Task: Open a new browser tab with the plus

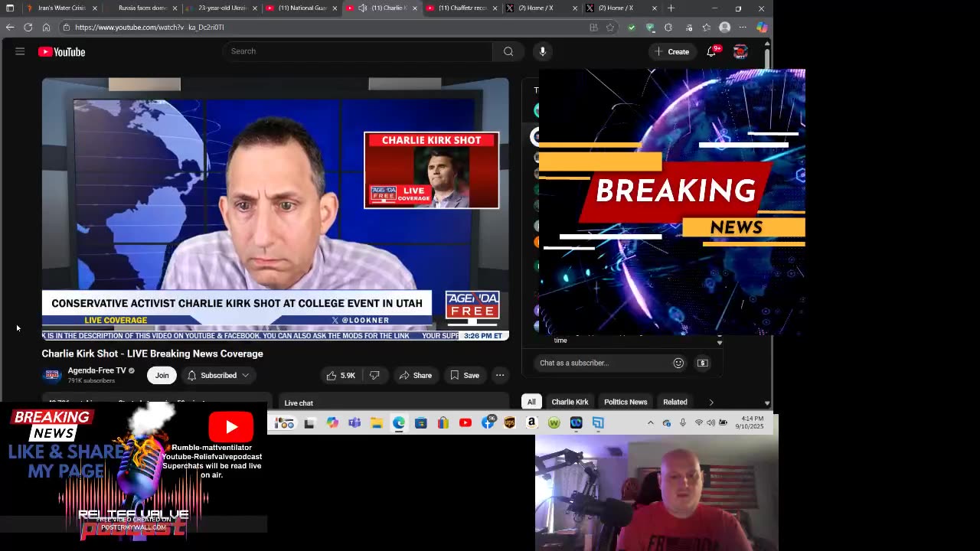Action: click(x=671, y=8)
